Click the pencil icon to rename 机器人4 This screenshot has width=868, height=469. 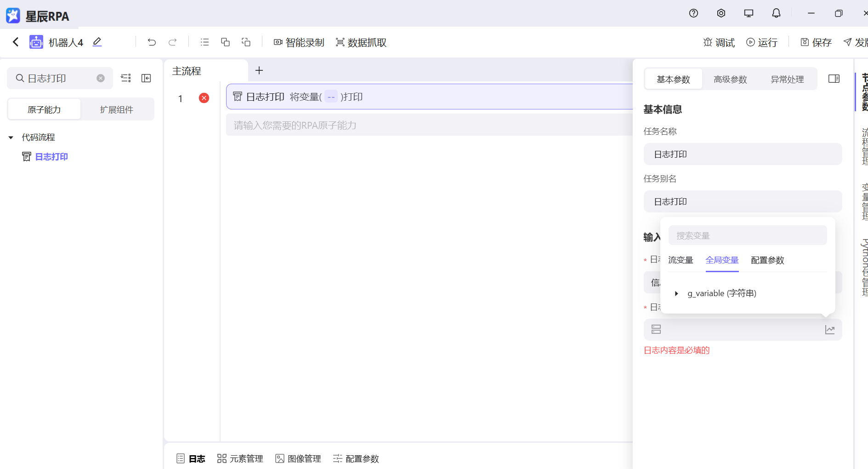pos(97,42)
